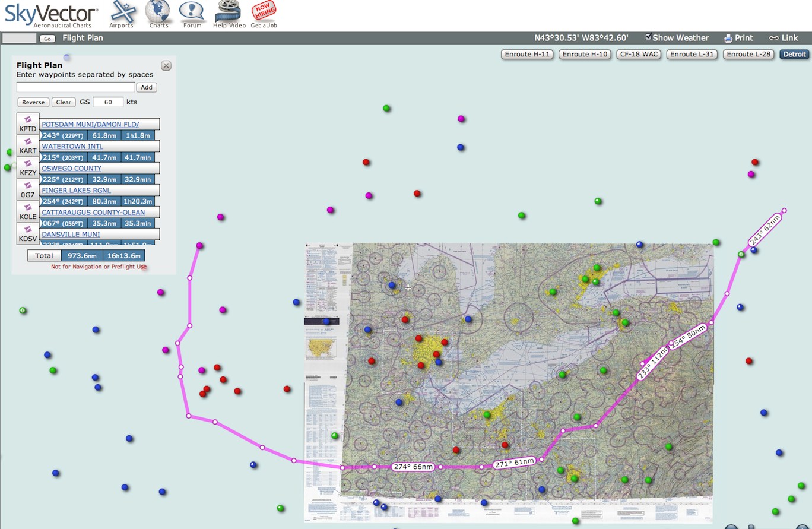Click the Clear route button

point(64,102)
